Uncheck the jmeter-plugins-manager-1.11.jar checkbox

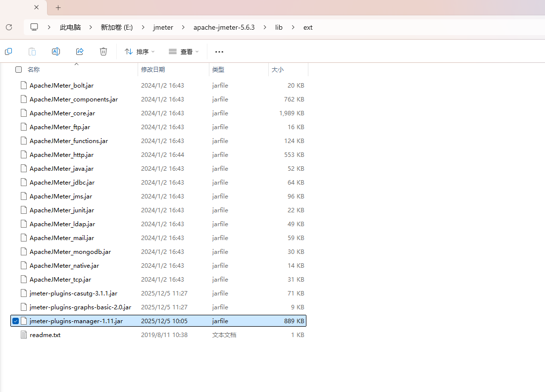(x=16, y=321)
